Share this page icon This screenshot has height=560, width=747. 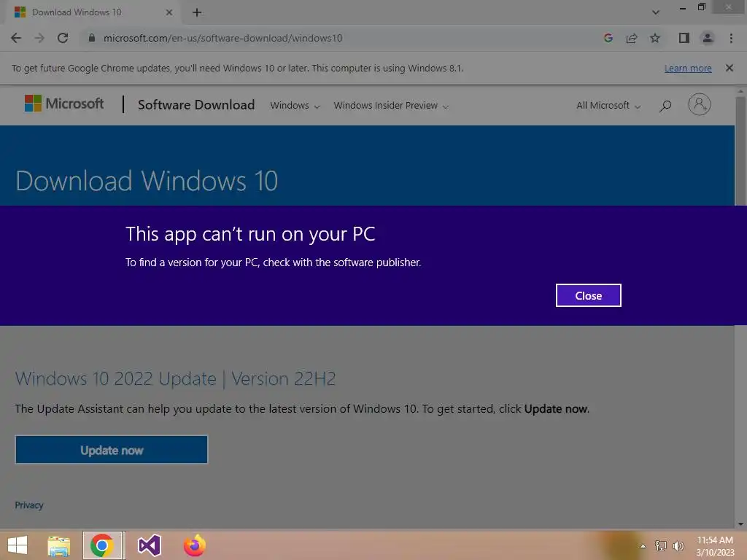pyautogui.click(x=632, y=38)
